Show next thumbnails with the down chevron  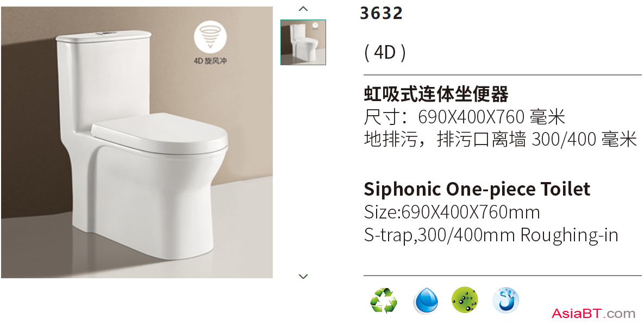click(303, 277)
